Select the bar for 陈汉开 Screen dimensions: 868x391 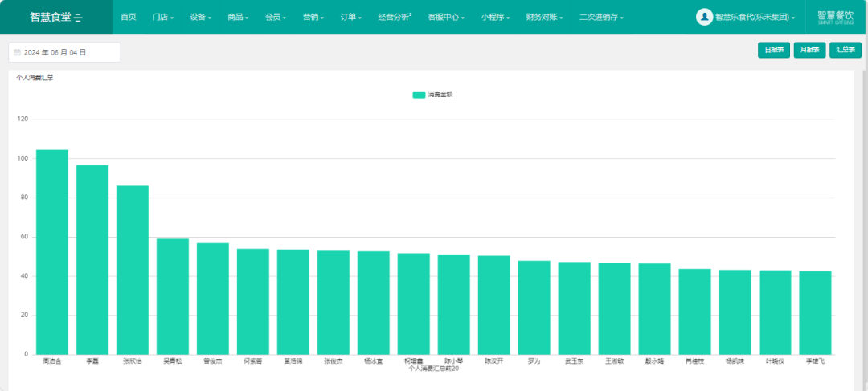point(494,305)
